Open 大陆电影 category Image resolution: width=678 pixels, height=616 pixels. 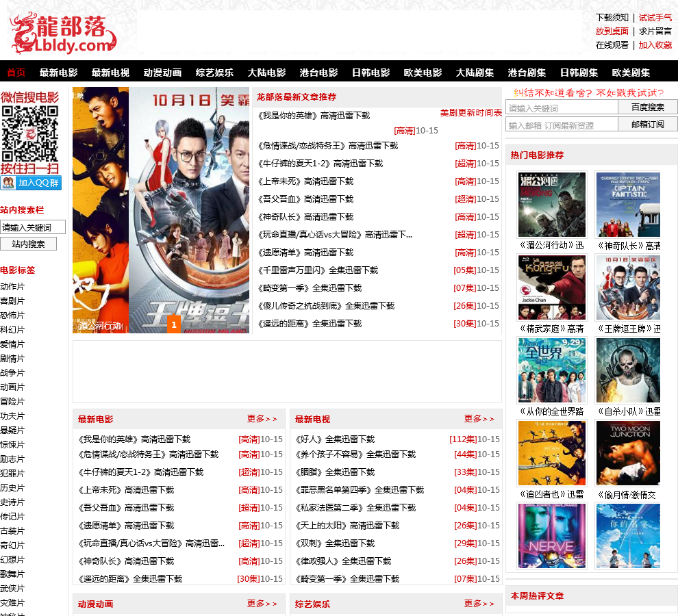tap(266, 73)
